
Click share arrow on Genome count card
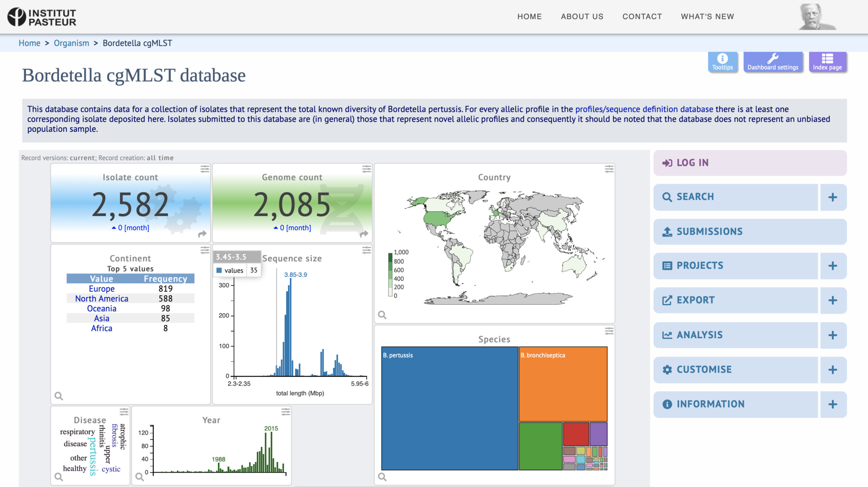point(364,234)
